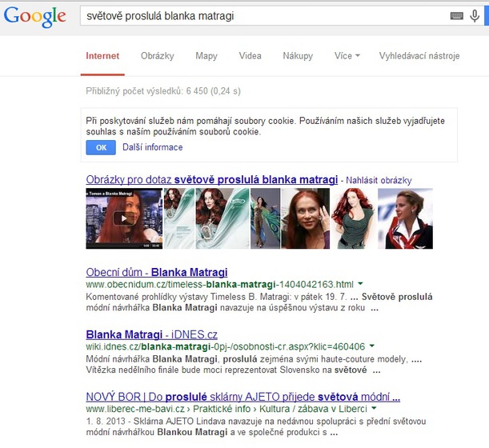The width and height of the screenshot is (489, 448).
Task: Expand the Více dropdown menu
Action: click(347, 56)
